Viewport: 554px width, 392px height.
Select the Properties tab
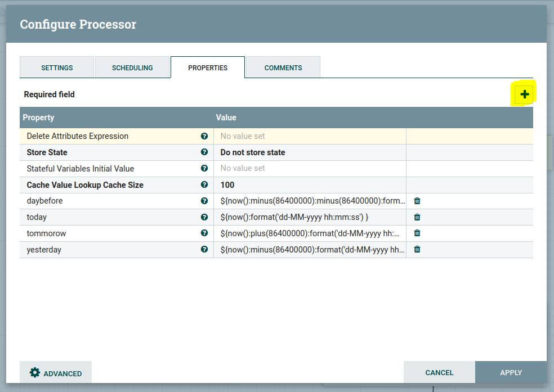207,67
